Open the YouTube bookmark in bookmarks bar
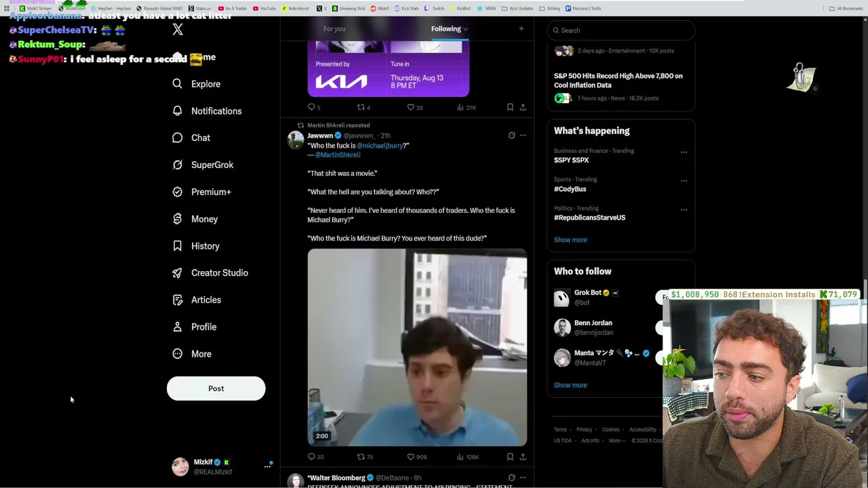The height and width of the screenshot is (488, 868). 264,8
